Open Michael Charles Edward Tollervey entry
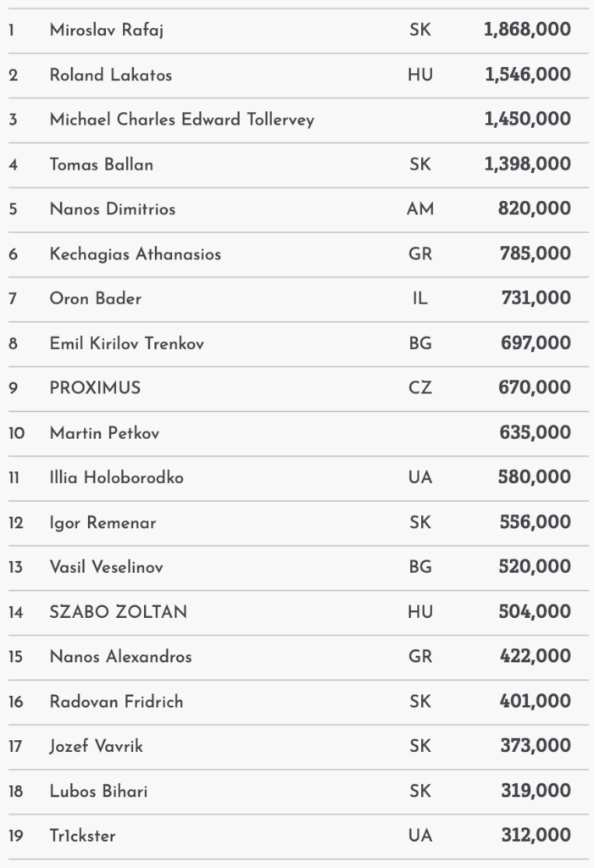 click(x=181, y=120)
